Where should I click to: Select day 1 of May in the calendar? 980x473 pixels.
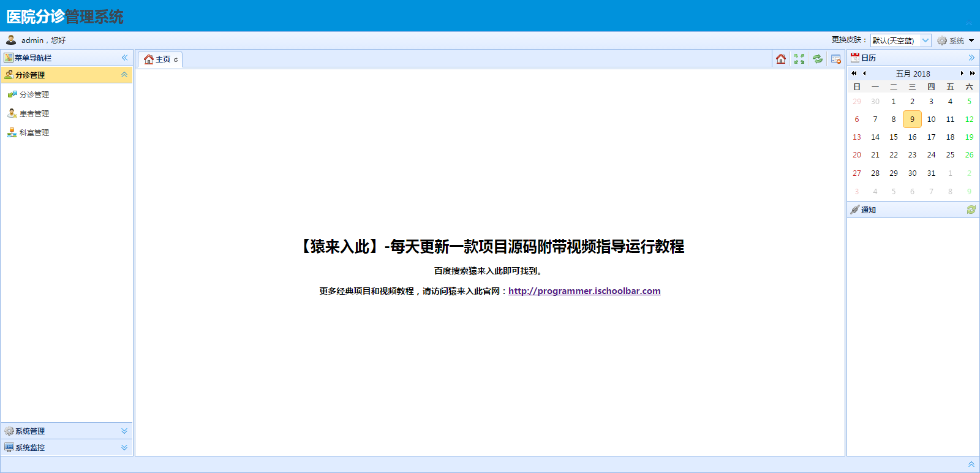(894, 101)
